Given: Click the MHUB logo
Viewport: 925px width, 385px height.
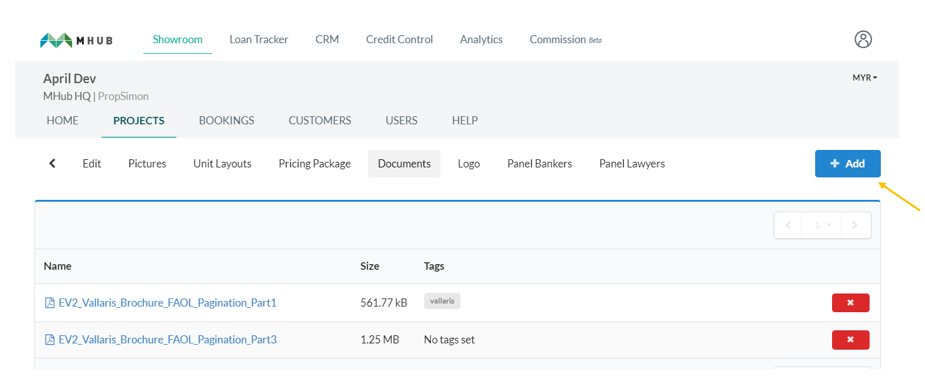Looking at the screenshot, I should pos(76,40).
